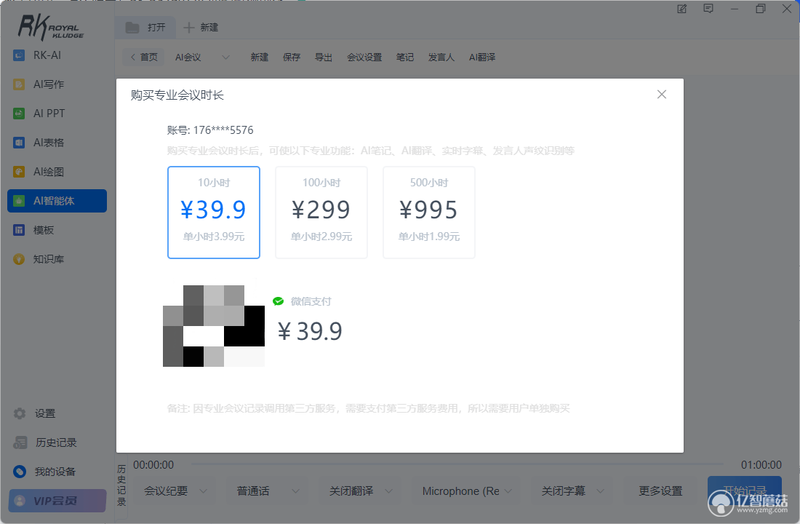This screenshot has width=800, height=524.
Task: Click the 打开 folder tab
Action: click(x=145, y=28)
